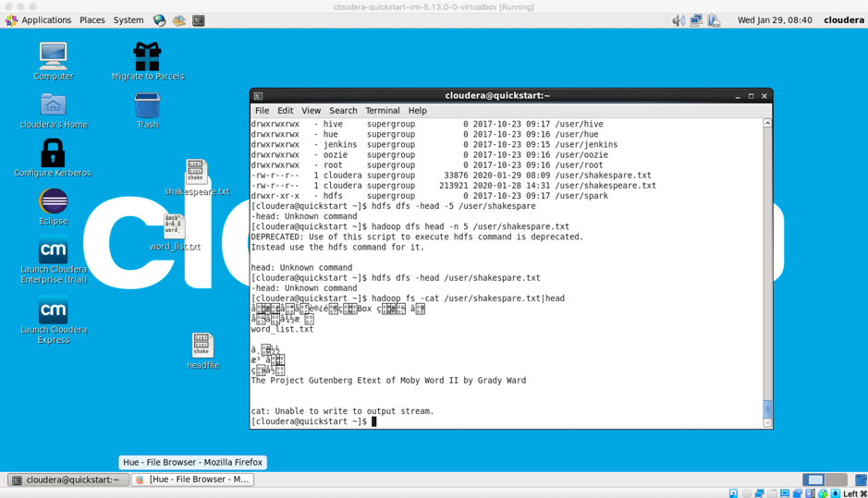Open the Places menu

[x=92, y=20]
